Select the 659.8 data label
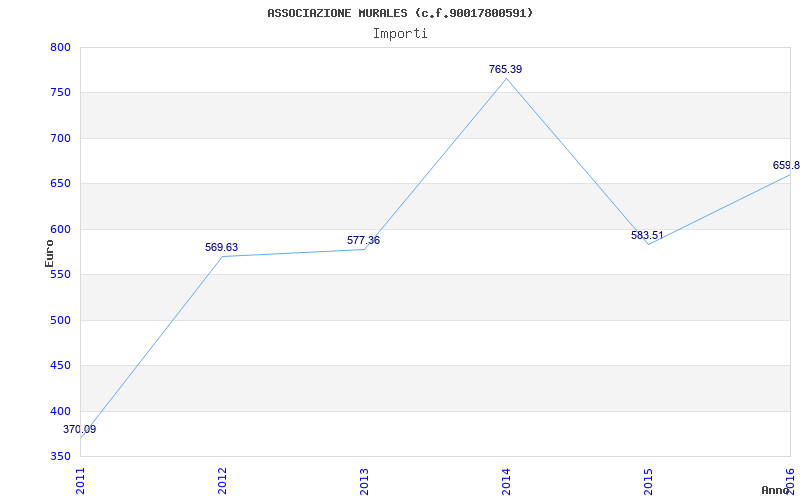This screenshot has height=500, width=800. tap(786, 165)
